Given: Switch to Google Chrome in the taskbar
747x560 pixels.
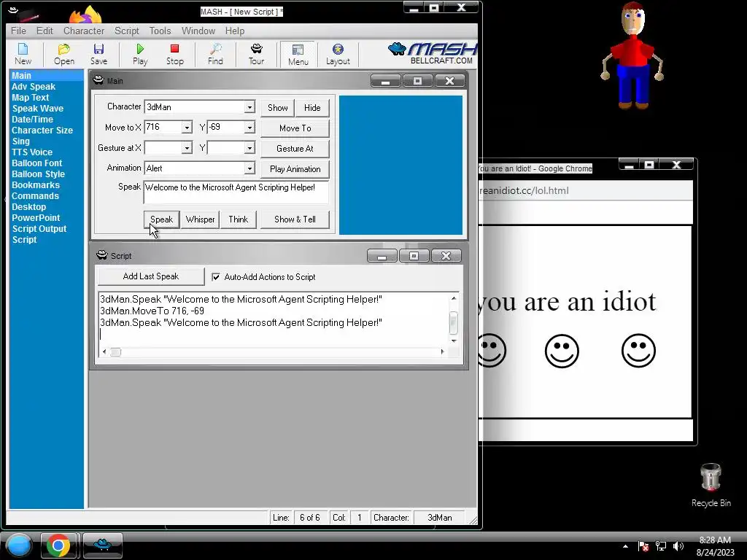Looking at the screenshot, I should tap(58, 545).
